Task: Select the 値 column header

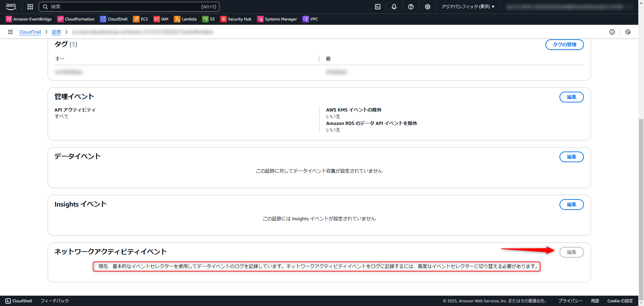Action: [x=328, y=59]
